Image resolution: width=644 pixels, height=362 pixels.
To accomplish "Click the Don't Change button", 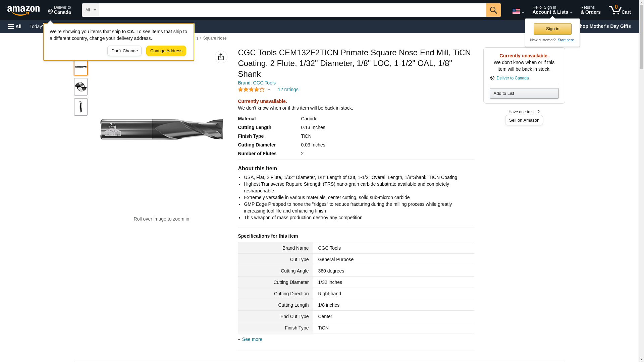I will coord(124,51).
